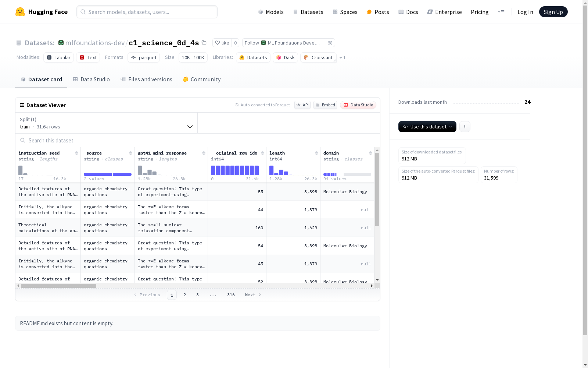This screenshot has height=368, width=588.
Task: Go to Models in the top navigation
Action: [x=271, y=12]
